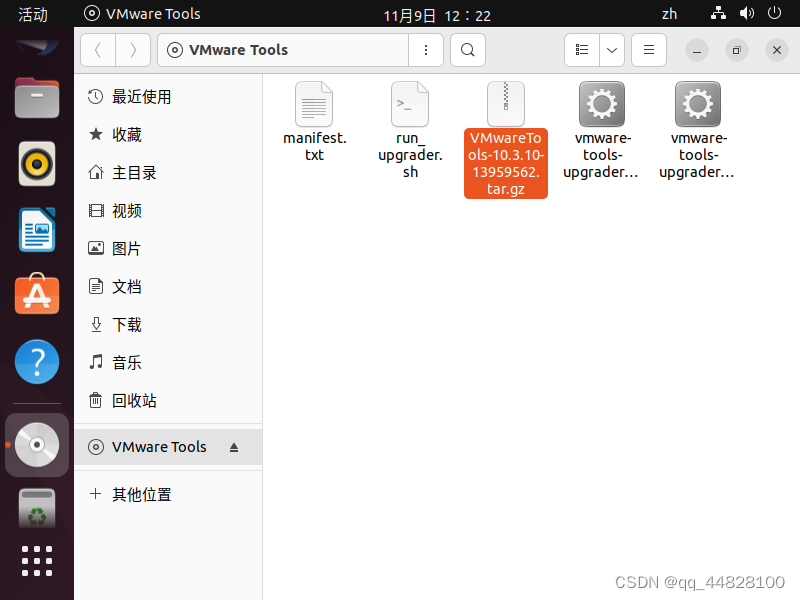800x600 pixels.
Task: Open LibreOffice Writer from the dock
Action: (36, 229)
